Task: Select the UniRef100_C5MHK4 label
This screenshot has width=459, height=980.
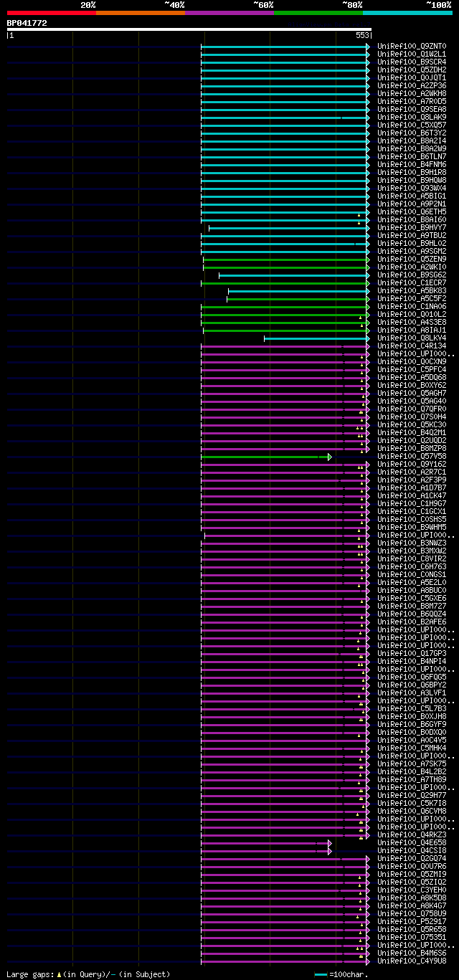Action: coord(412,748)
